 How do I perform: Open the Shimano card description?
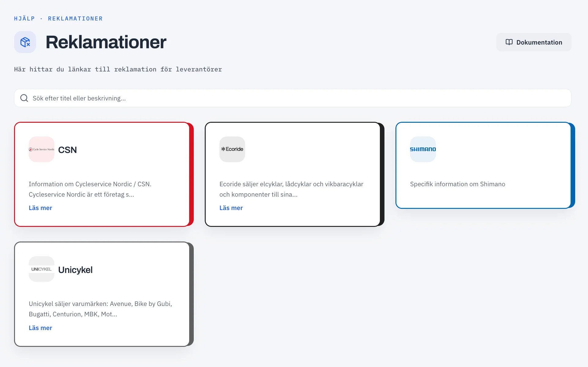pos(458,184)
